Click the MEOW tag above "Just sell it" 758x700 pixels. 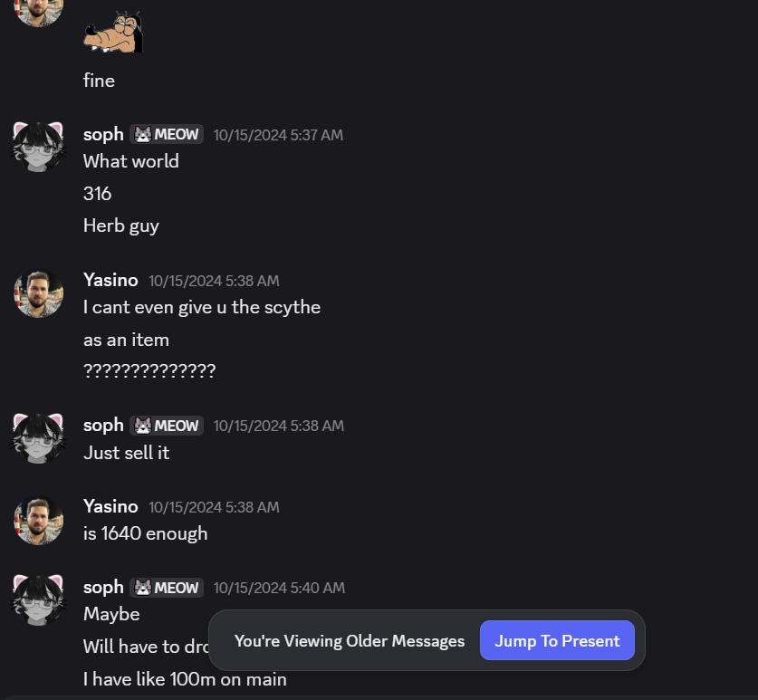coord(167,426)
